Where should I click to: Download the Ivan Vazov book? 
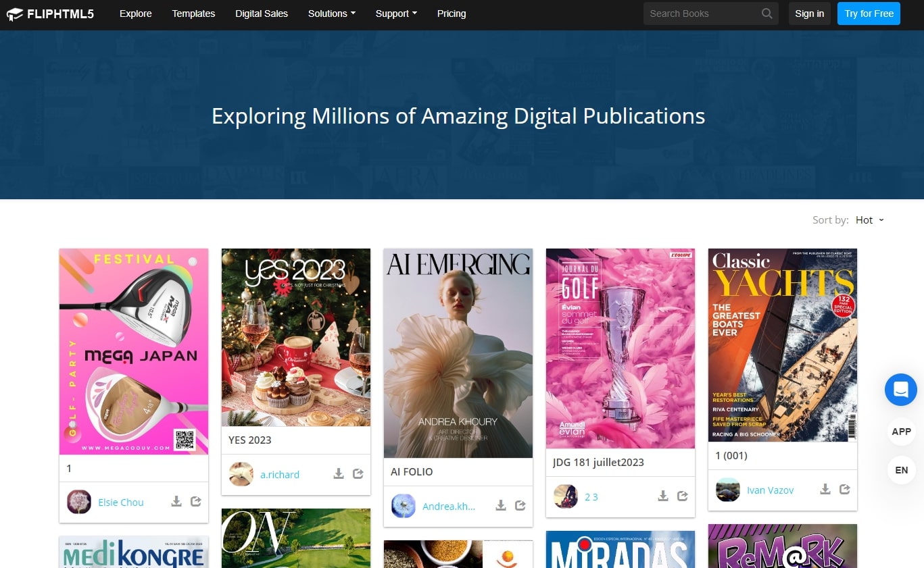[x=825, y=490]
